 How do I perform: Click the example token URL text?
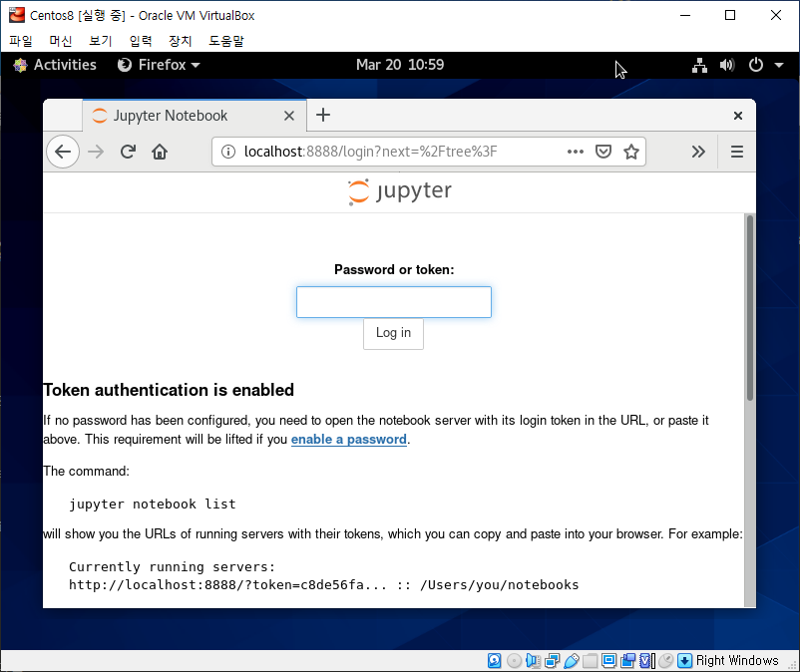(324, 584)
